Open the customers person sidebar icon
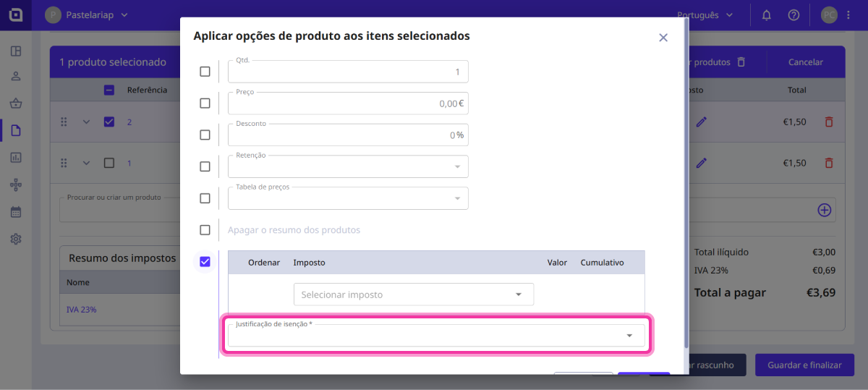Screen dimensions: 868x390 pyautogui.click(x=16, y=76)
